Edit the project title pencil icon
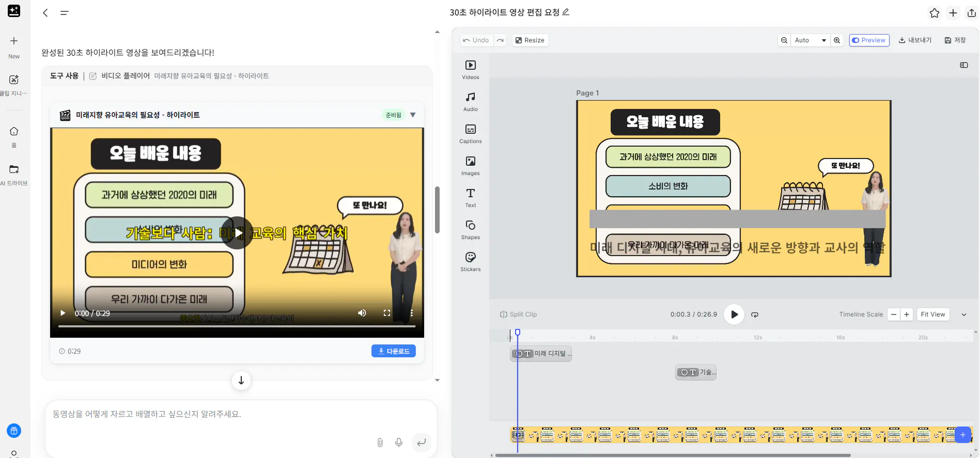Screen dimensions: 980x458 point(566,12)
